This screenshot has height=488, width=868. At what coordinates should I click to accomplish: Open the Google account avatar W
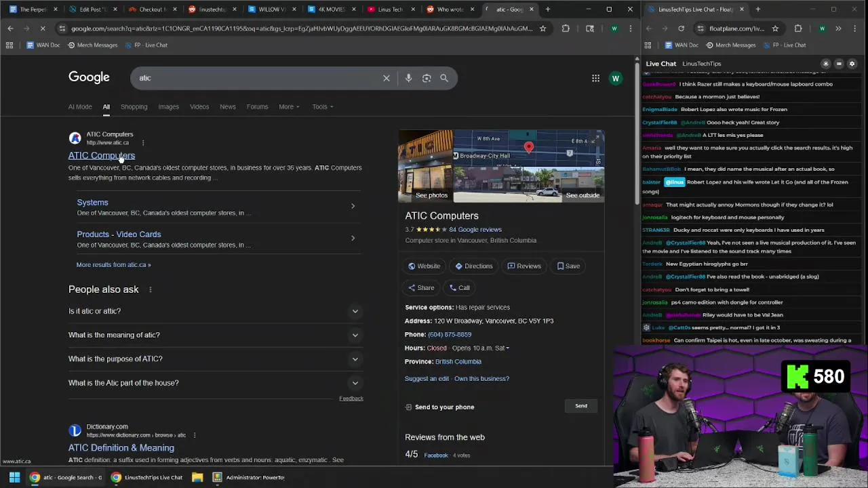pos(616,79)
